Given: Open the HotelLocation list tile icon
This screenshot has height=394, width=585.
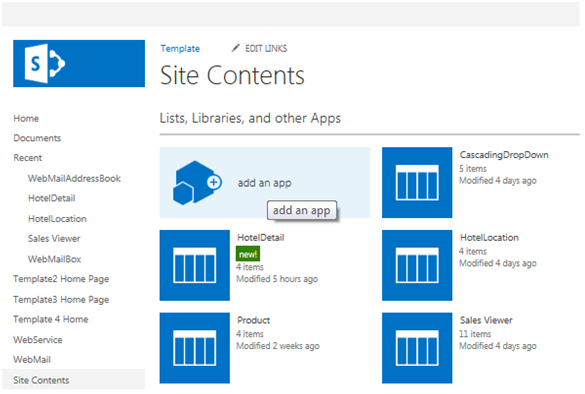Looking at the screenshot, I should pyautogui.click(x=417, y=265).
